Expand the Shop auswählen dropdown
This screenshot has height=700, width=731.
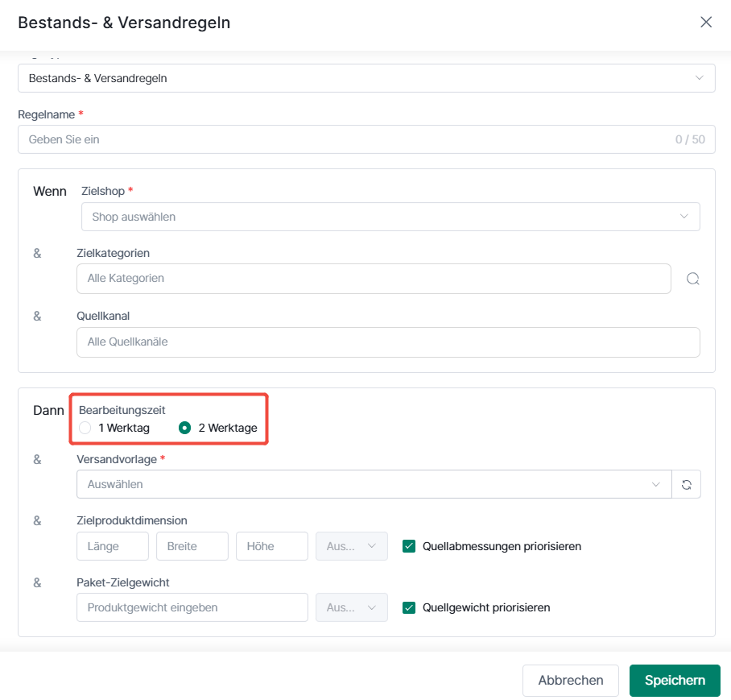[x=390, y=217]
